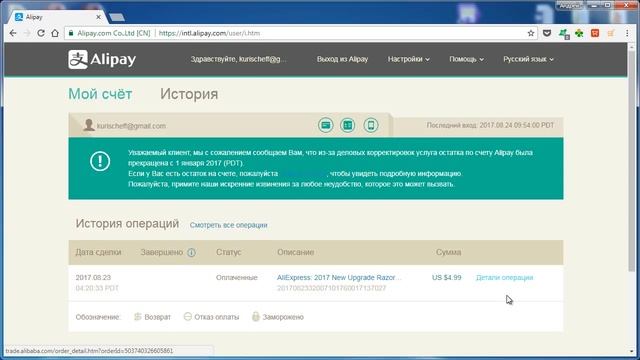
Task: Click the hidden link in teal notice banner
Action: [x=304, y=173]
